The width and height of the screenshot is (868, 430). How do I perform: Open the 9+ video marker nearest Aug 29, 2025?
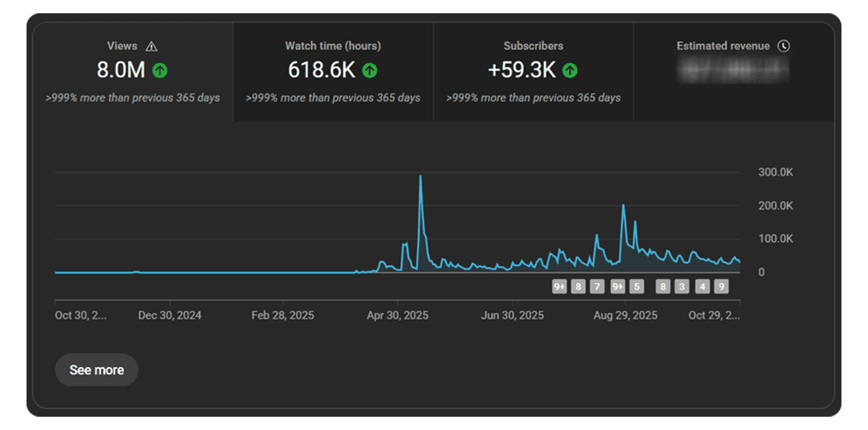point(618,286)
